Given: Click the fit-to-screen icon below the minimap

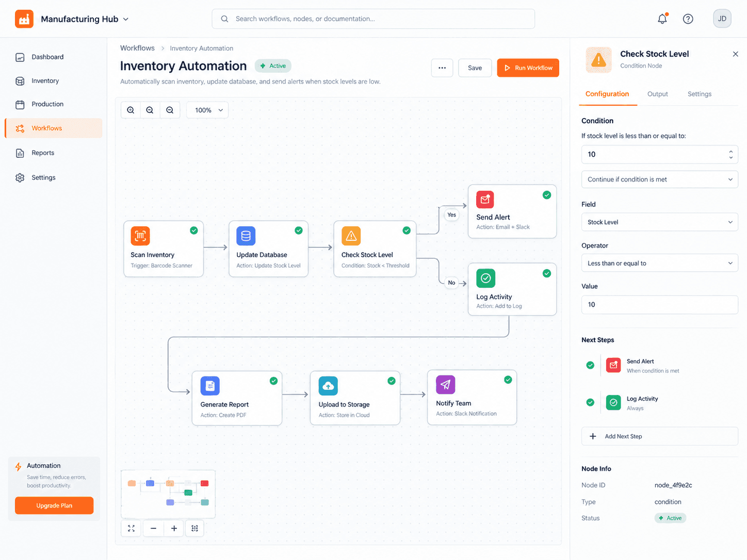Looking at the screenshot, I should pos(131,528).
